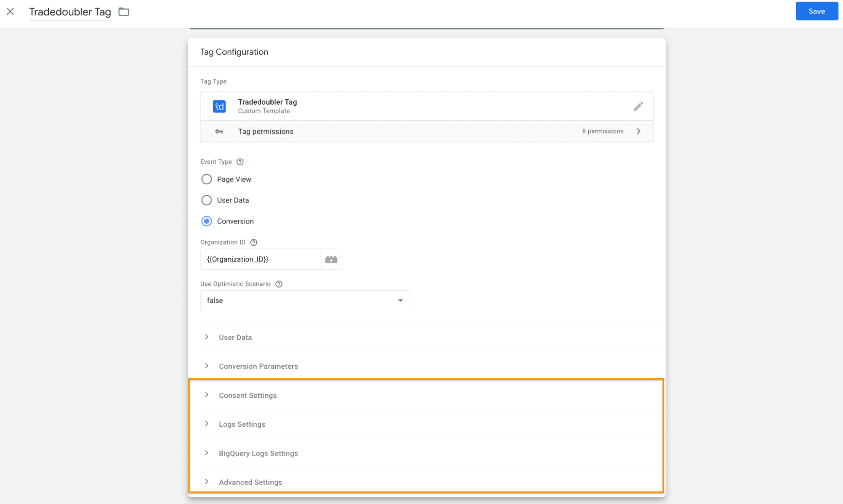Expand the Conversion Parameters section

tap(258, 367)
